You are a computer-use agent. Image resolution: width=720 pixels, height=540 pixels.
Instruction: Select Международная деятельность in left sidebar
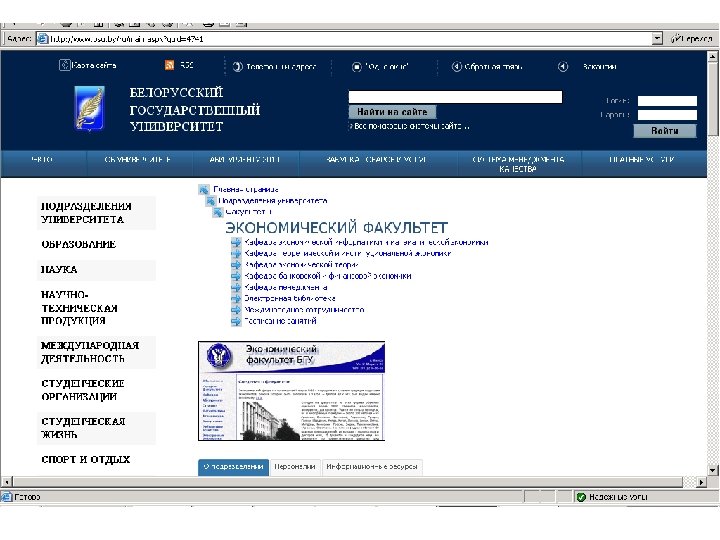click(x=96, y=352)
